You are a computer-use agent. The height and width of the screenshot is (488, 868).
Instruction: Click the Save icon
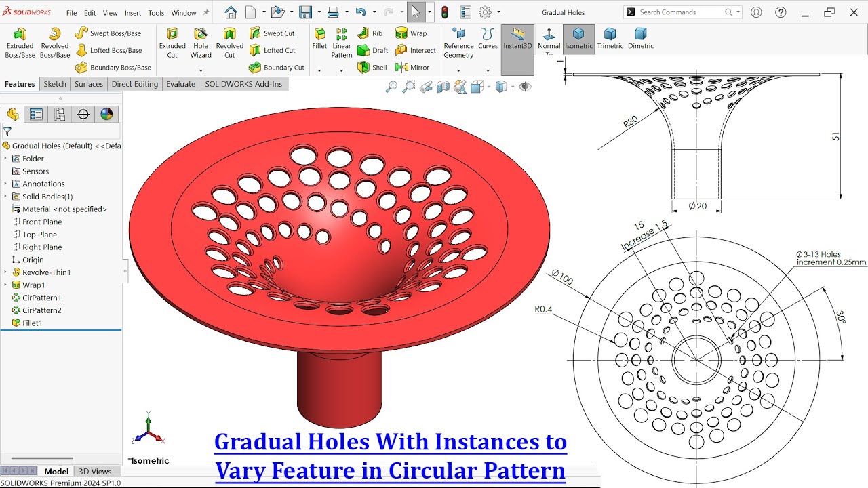(306, 12)
